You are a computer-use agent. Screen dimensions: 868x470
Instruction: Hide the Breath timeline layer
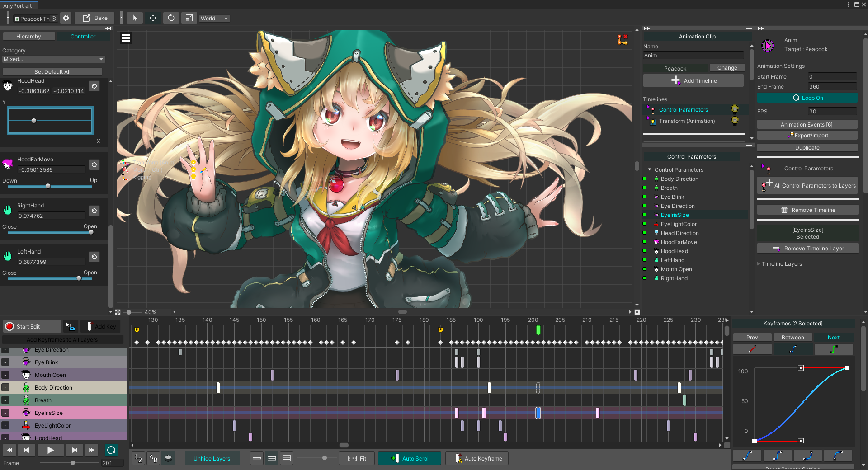5,400
